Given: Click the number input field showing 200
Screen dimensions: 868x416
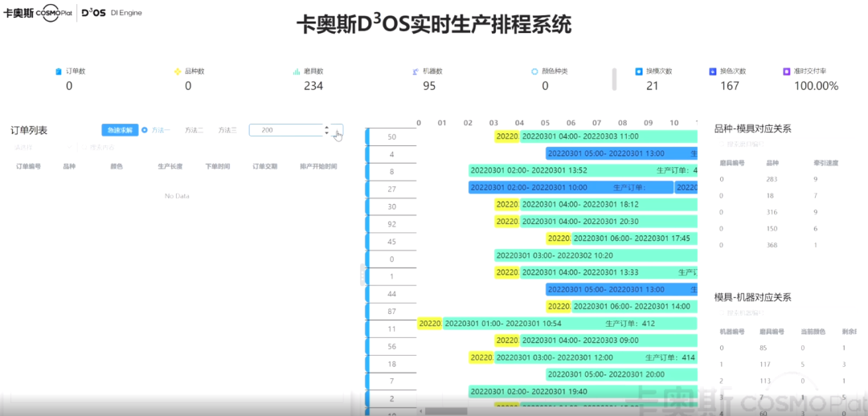Looking at the screenshot, I should [x=285, y=130].
